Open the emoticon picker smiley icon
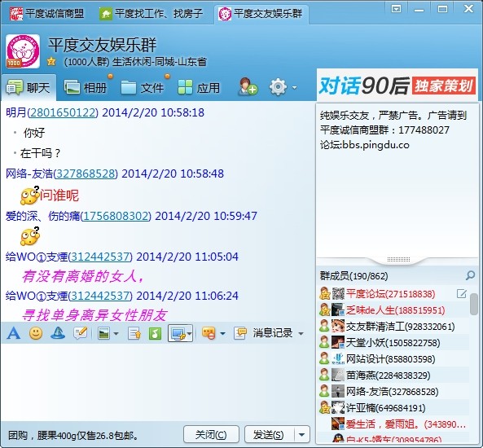The width and height of the screenshot is (483, 448). click(x=36, y=333)
